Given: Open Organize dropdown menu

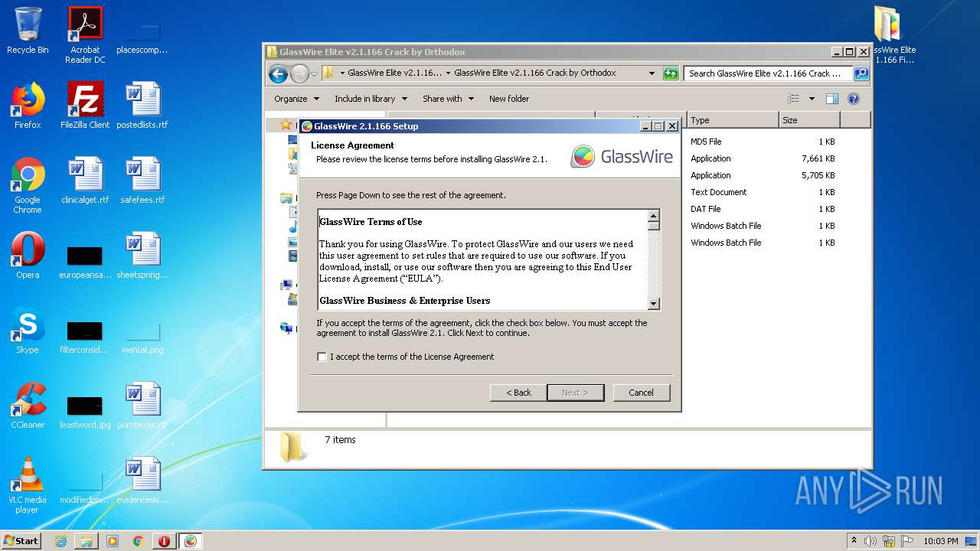Looking at the screenshot, I should 296,99.
